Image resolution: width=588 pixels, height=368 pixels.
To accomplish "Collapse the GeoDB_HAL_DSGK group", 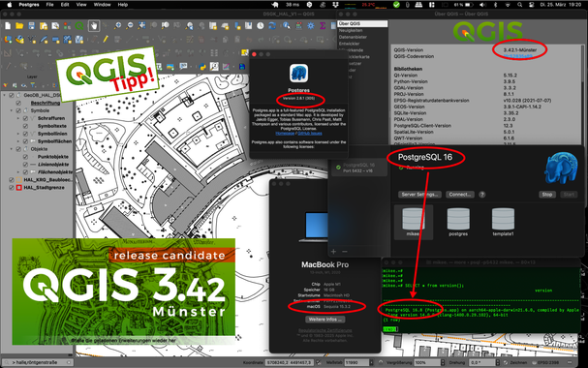I will tap(5, 95).
